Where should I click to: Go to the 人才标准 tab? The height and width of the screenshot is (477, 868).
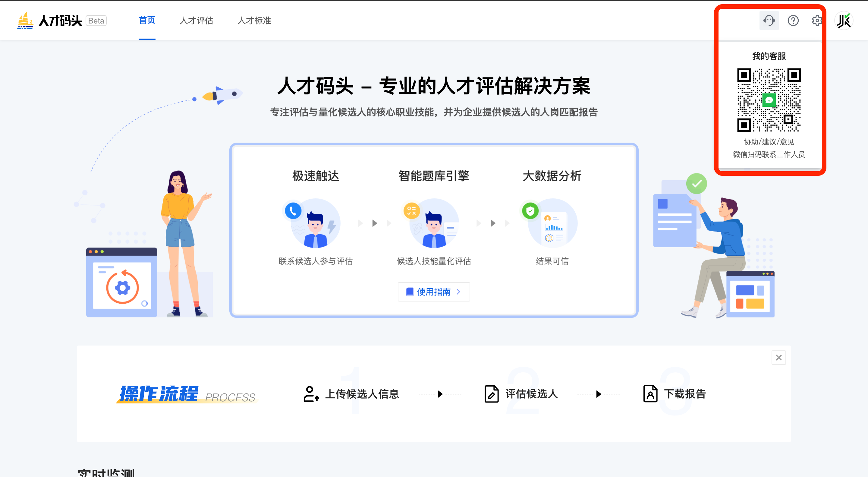[x=254, y=21]
